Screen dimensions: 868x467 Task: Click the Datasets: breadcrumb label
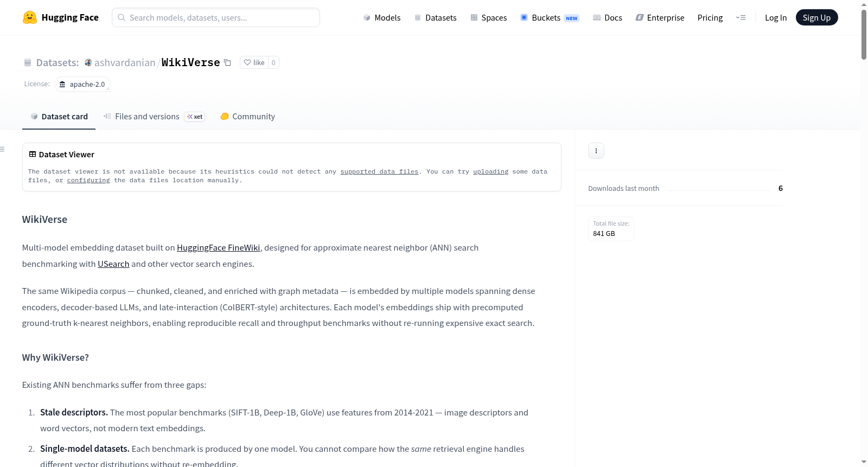click(58, 62)
